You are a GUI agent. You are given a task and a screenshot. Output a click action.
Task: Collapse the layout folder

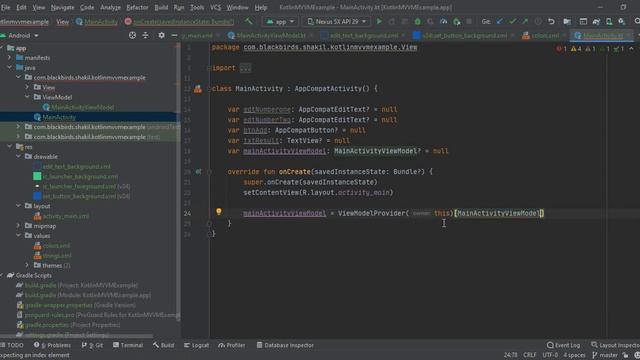click(18, 206)
